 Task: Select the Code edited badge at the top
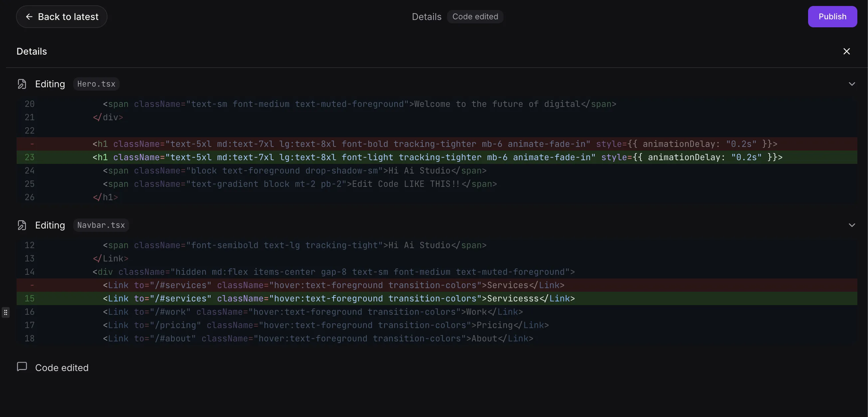click(x=475, y=16)
